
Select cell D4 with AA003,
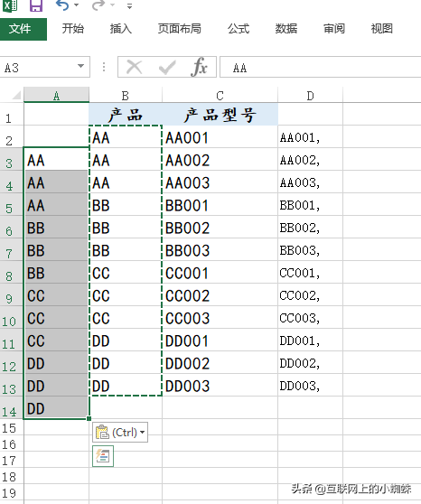[x=311, y=182]
